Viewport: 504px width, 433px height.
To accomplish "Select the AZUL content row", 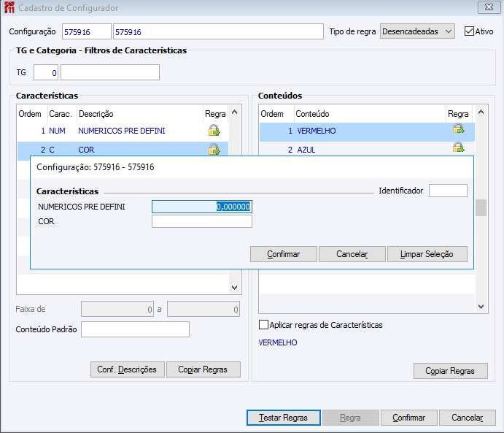I will click(367, 149).
